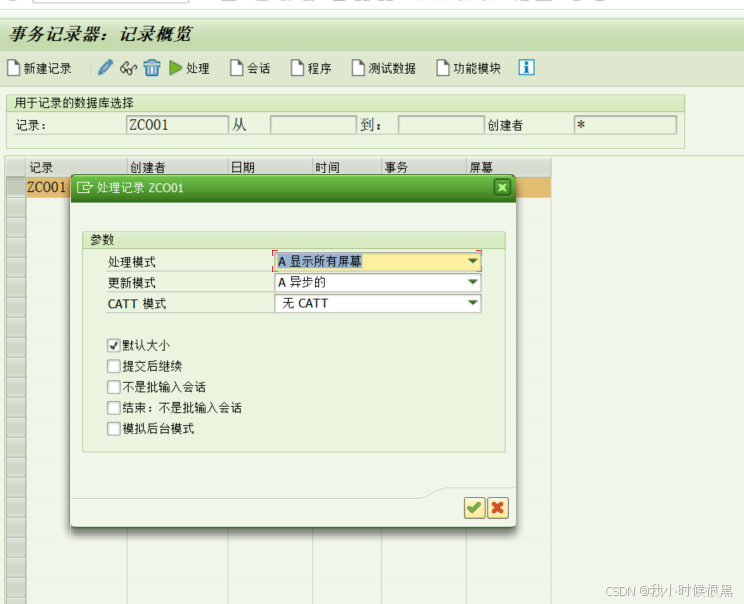Click the 屏幕 column header
Image resolution: width=744 pixels, height=604 pixels.
tap(509, 167)
